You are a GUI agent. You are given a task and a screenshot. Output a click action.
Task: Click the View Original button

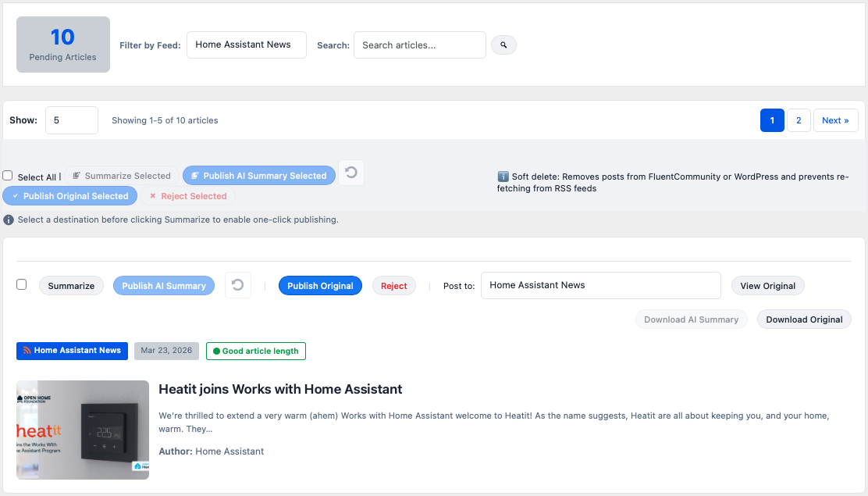coord(768,286)
